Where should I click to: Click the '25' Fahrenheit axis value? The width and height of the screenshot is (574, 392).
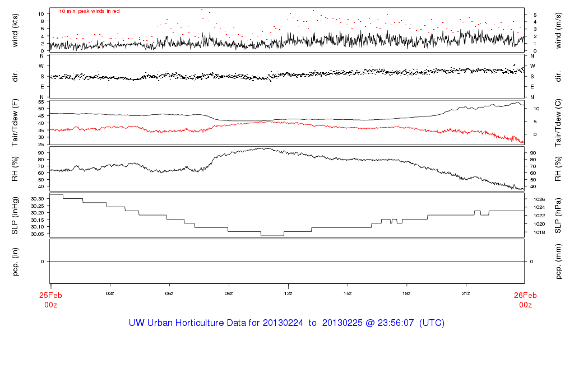41,144
